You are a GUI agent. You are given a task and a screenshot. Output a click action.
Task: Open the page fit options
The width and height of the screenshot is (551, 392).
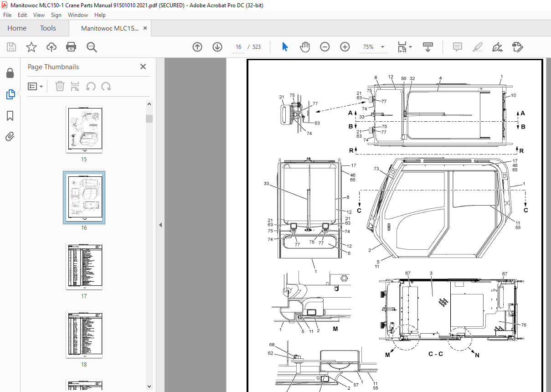(x=405, y=47)
